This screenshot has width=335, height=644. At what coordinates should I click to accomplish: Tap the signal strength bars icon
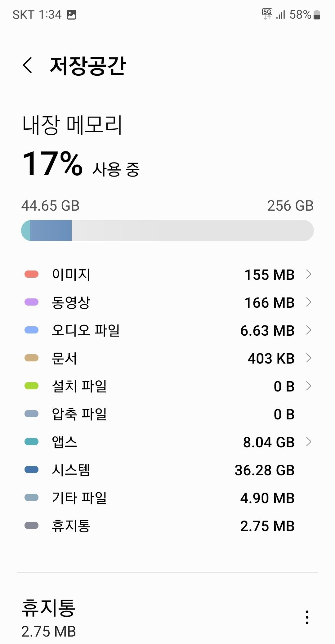click(x=281, y=15)
